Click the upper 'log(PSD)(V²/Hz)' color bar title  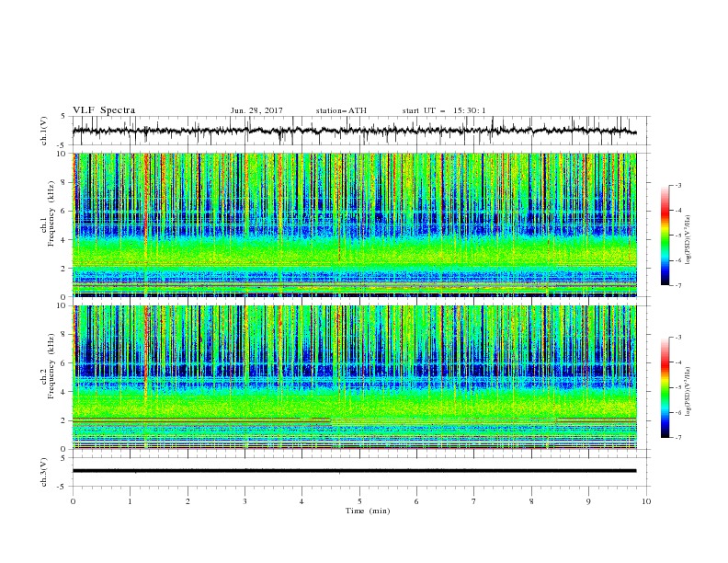pos(688,240)
